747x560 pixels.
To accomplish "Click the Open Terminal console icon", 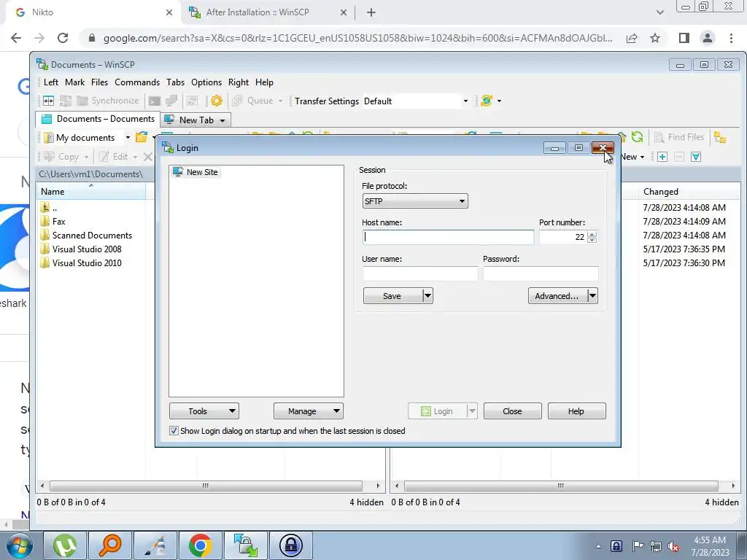I will coord(155,101).
